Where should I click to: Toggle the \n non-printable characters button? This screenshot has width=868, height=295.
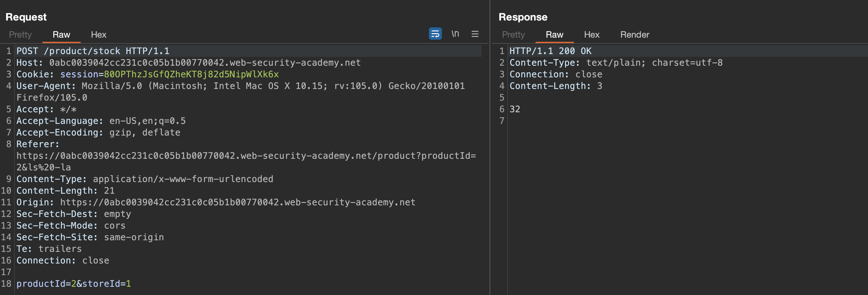[455, 34]
